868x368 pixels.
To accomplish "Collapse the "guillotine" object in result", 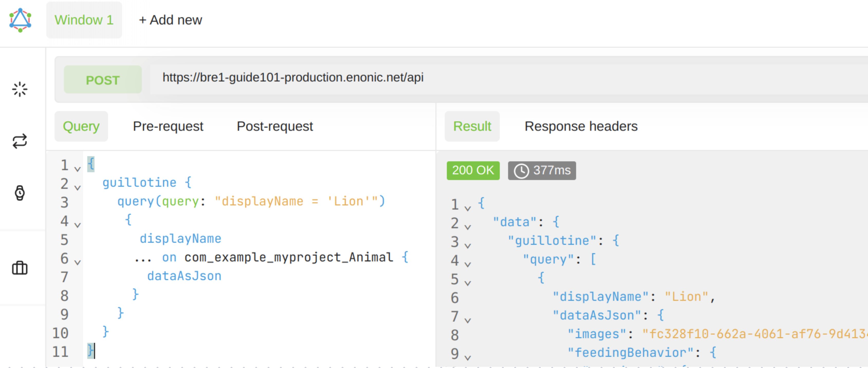I will coord(467,246).
